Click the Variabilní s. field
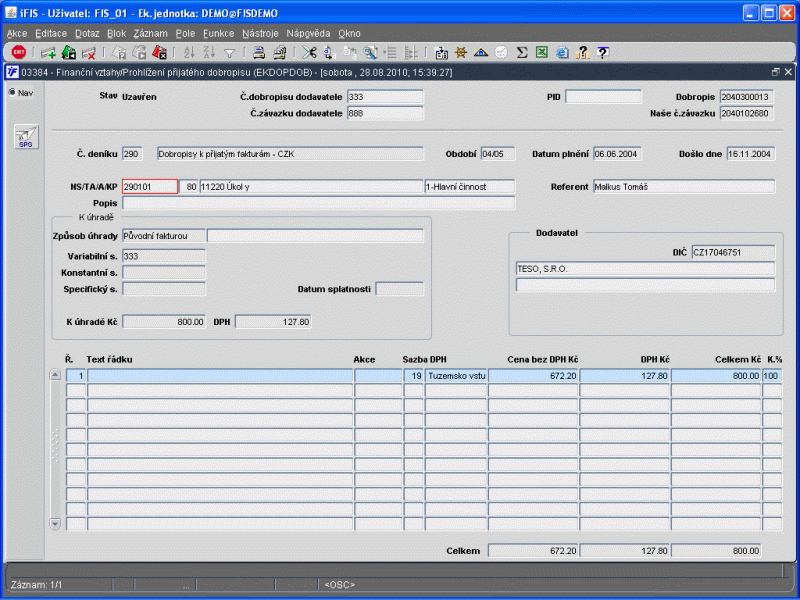 [x=164, y=256]
